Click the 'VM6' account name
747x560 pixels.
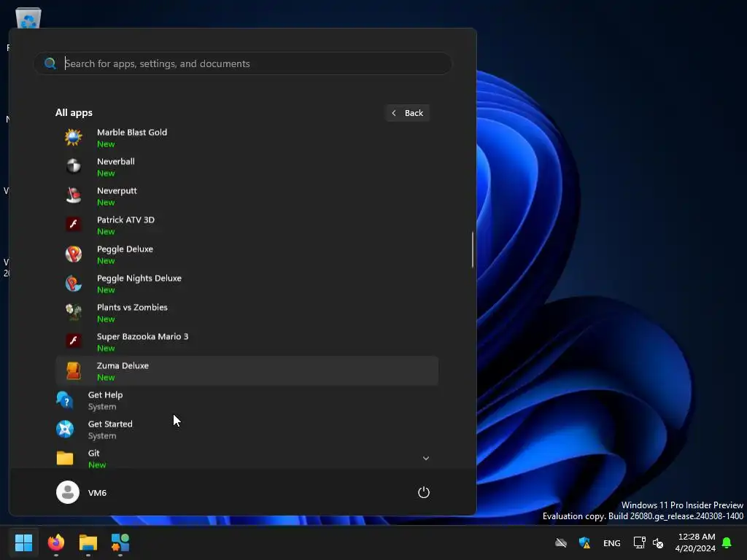pyautogui.click(x=97, y=492)
